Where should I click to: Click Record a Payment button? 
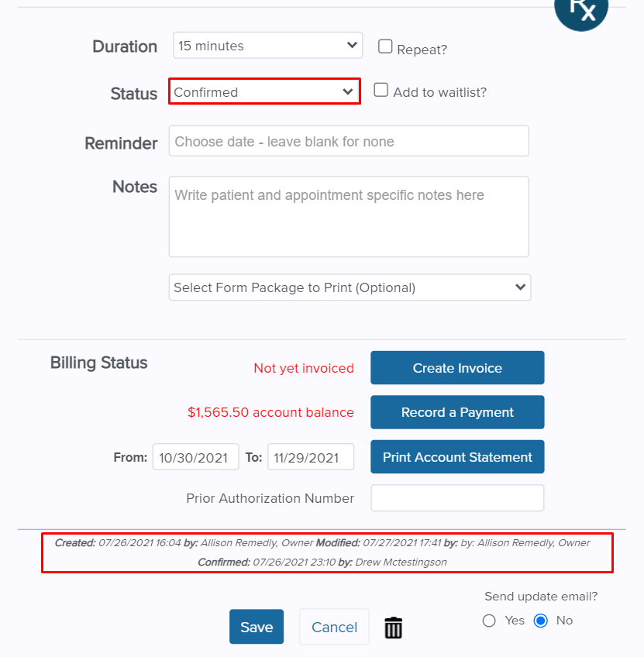pyautogui.click(x=457, y=412)
